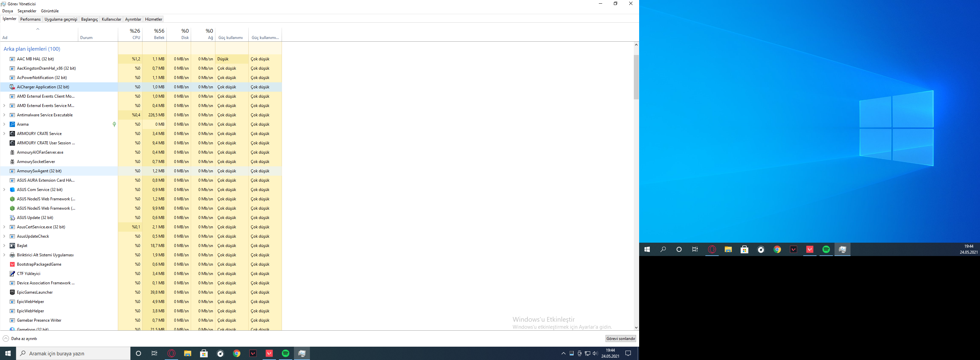Click the EpicGamesLauncher process icon
The image size is (980, 360).
(x=12, y=292)
